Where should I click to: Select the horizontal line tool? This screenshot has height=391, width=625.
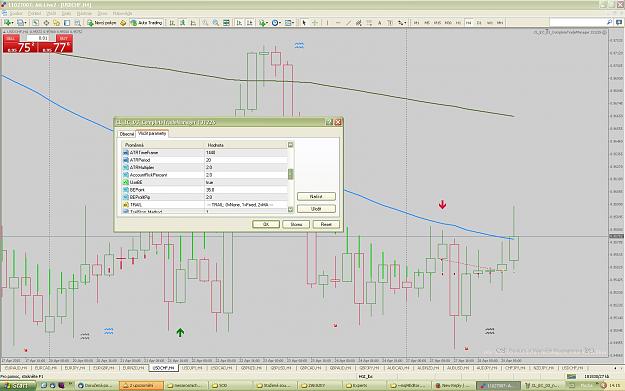point(338,23)
